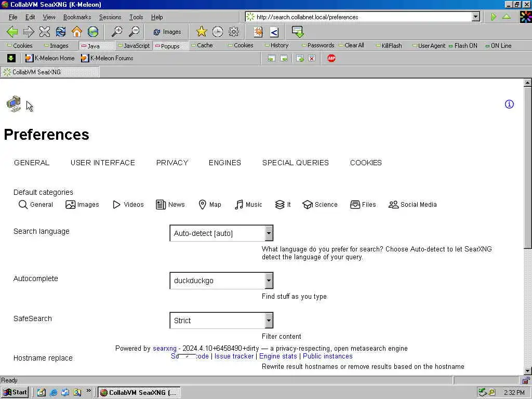The height and width of the screenshot is (399, 532).
Task: Toggle Images blocking in the privacy bar
Action: [56, 46]
